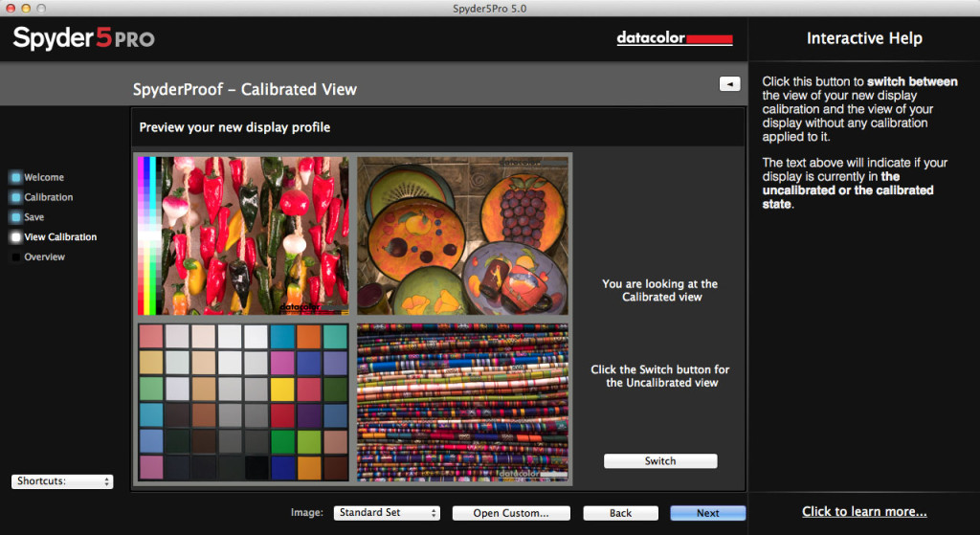
Task: Click the Calibration step indicator icon
Action: point(15,197)
